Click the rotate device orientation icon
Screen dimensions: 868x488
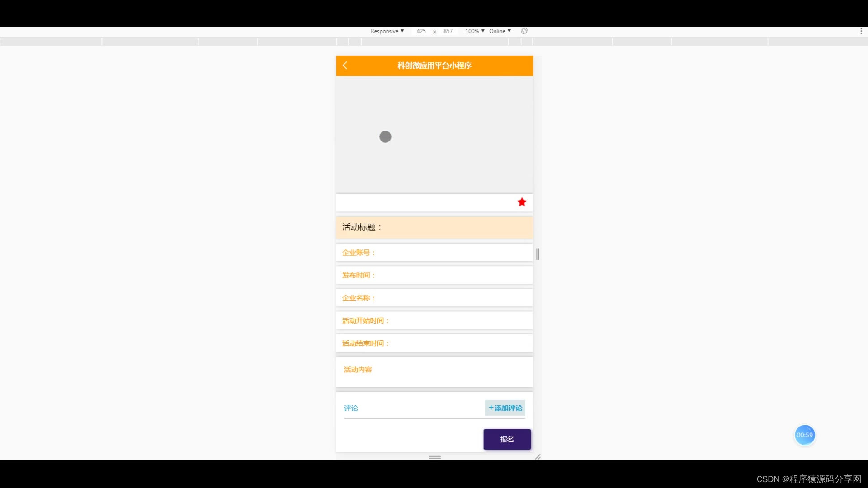click(x=524, y=31)
